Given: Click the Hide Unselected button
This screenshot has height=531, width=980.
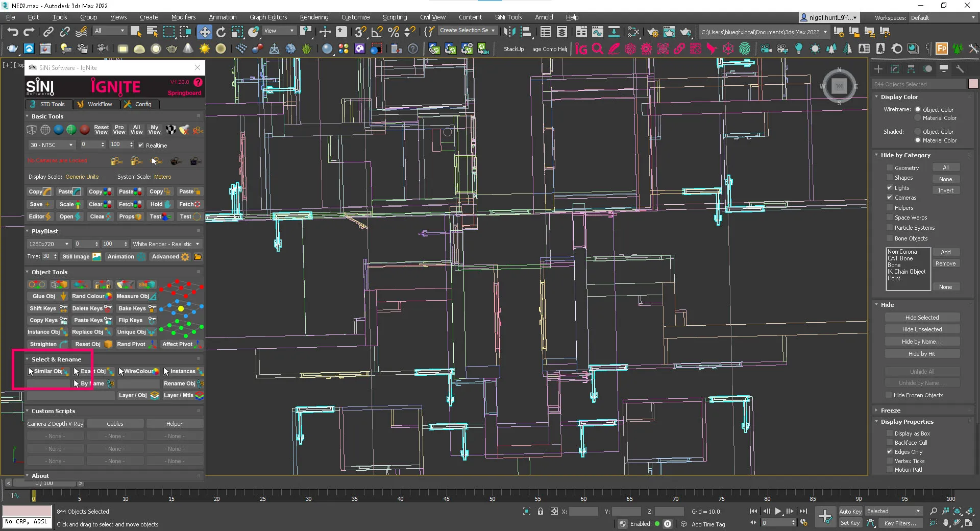Looking at the screenshot, I should click(922, 329).
